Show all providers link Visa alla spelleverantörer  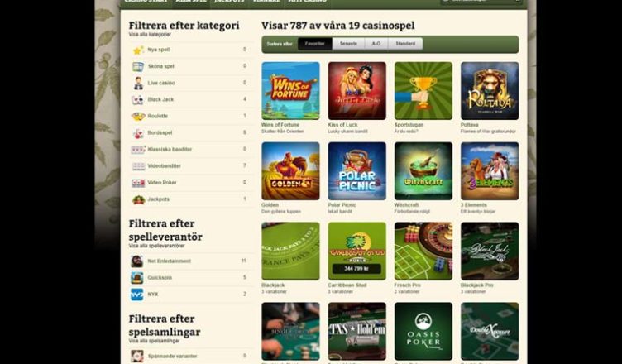(x=156, y=246)
